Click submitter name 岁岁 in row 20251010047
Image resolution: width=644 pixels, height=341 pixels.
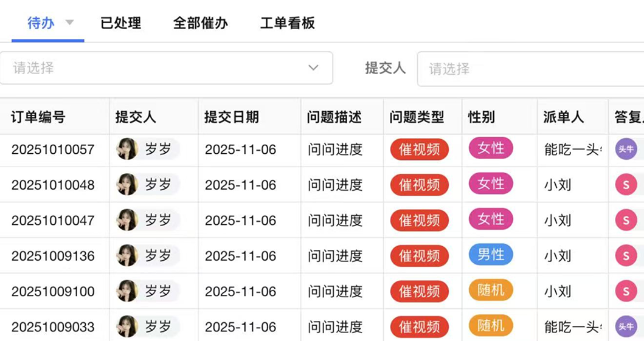[x=158, y=220]
